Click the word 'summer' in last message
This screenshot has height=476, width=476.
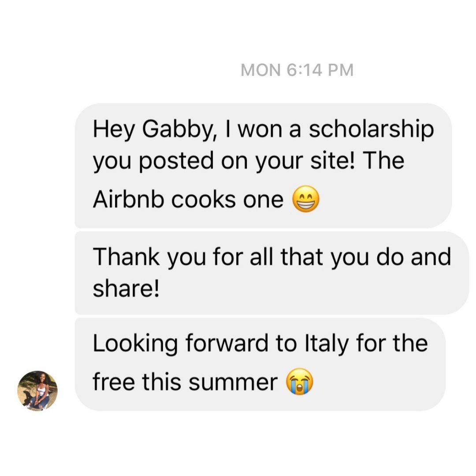coord(233,382)
